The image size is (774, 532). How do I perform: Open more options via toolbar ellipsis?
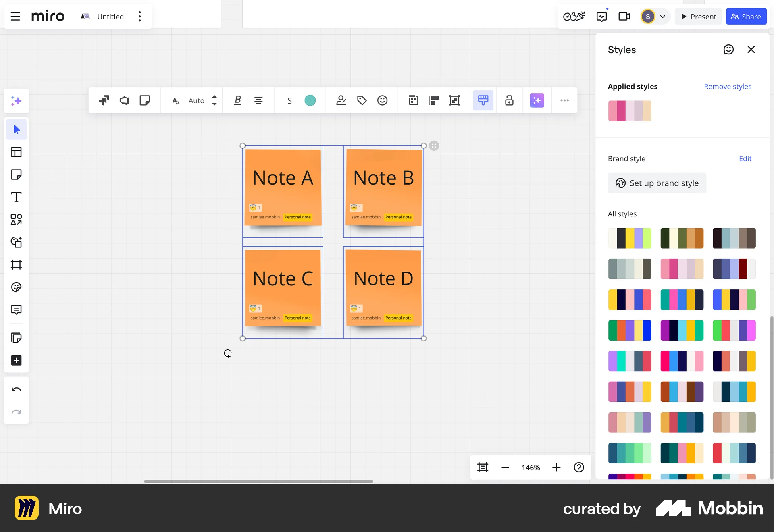coord(564,100)
